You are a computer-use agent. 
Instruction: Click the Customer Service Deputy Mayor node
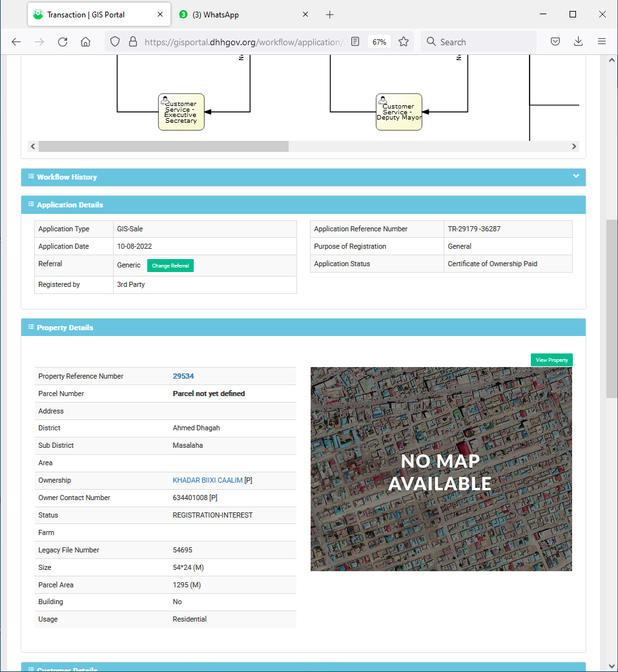(x=398, y=112)
